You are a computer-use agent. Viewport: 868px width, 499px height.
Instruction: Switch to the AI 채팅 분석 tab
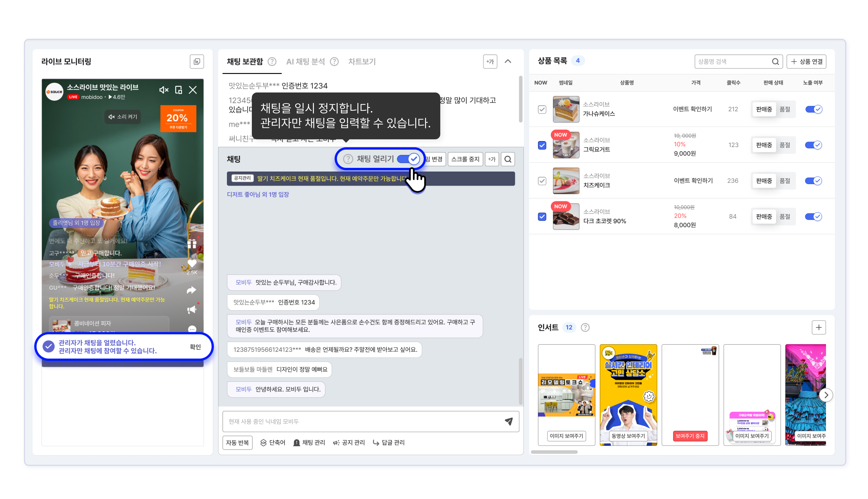[x=305, y=62]
